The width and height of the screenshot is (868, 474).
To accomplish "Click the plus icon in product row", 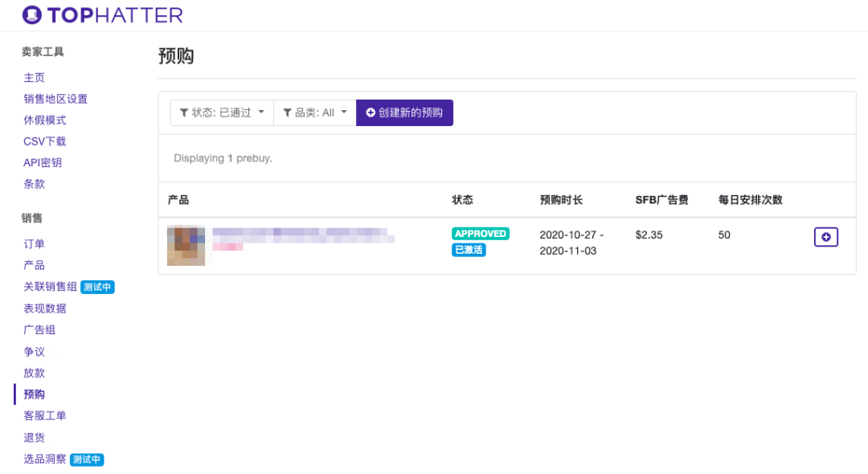I will point(825,237).
